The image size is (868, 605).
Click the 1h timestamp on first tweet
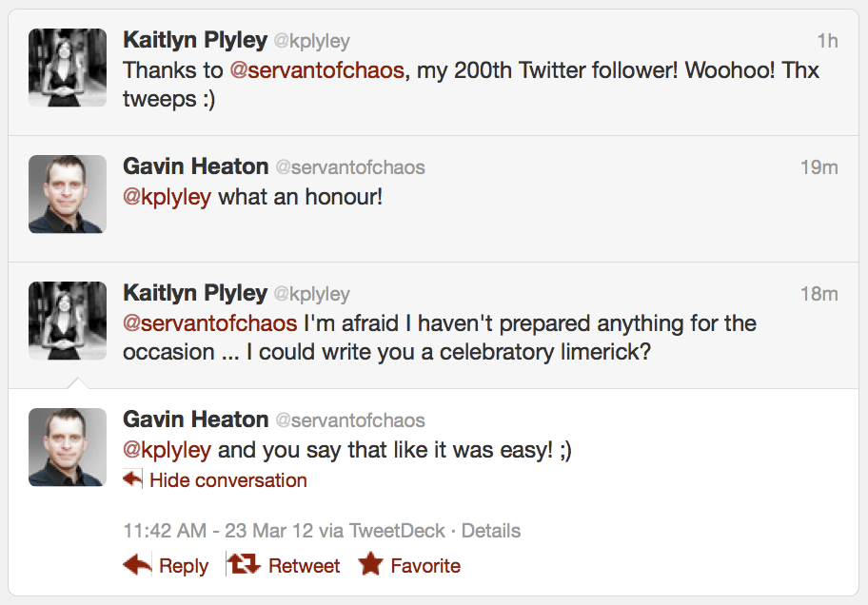coord(827,41)
